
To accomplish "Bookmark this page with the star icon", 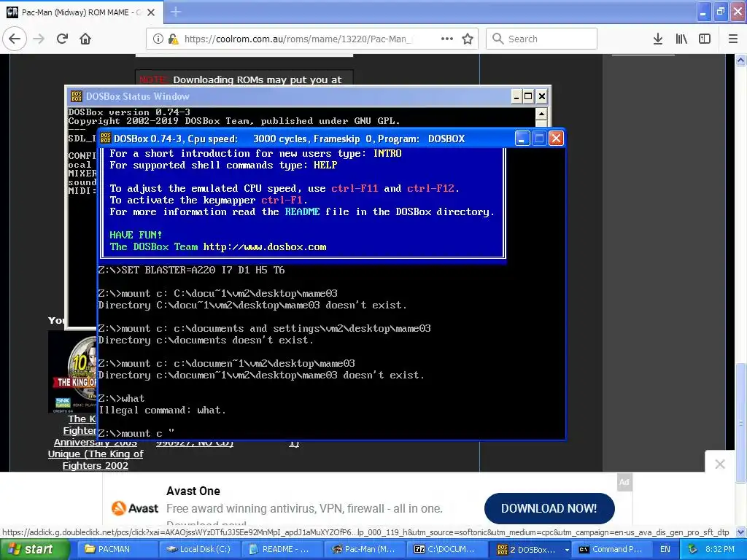I will (x=468, y=39).
